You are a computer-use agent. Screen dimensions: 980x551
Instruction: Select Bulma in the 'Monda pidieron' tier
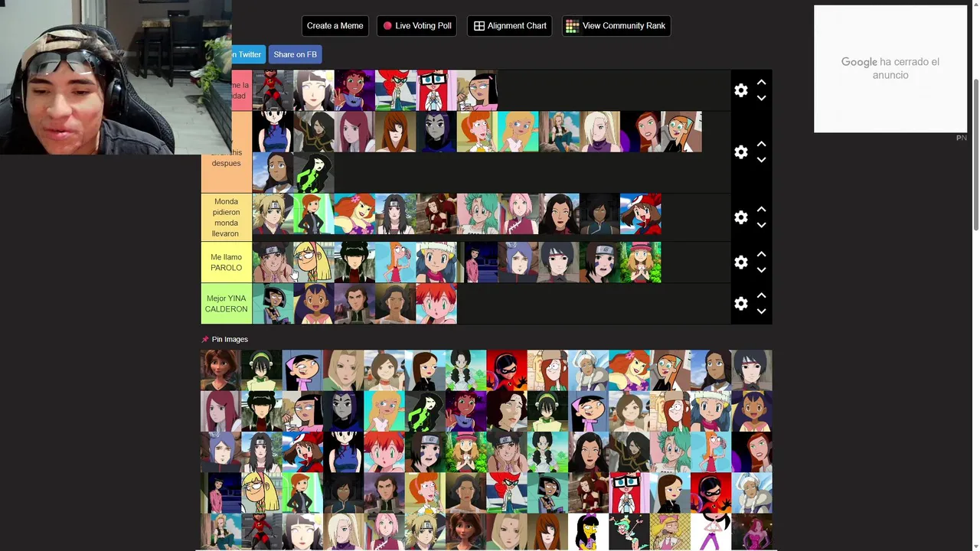tap(477, 214)
